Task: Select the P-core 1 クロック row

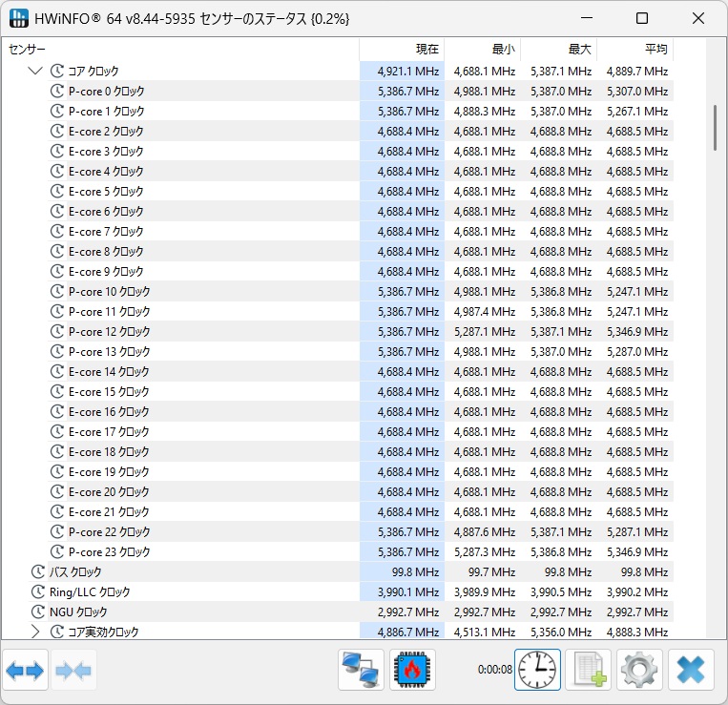Action: (361, 111)
